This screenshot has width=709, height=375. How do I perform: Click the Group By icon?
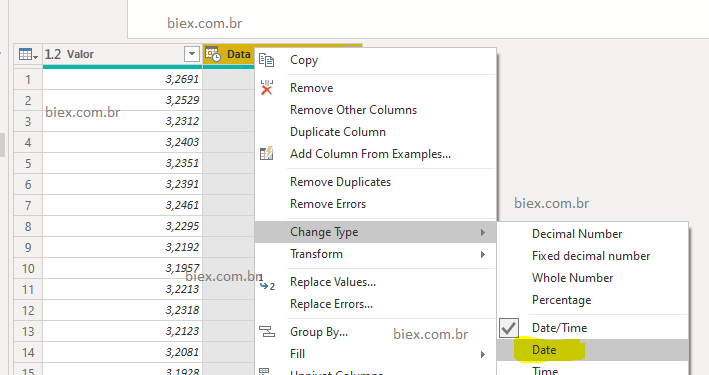point(267,332)
